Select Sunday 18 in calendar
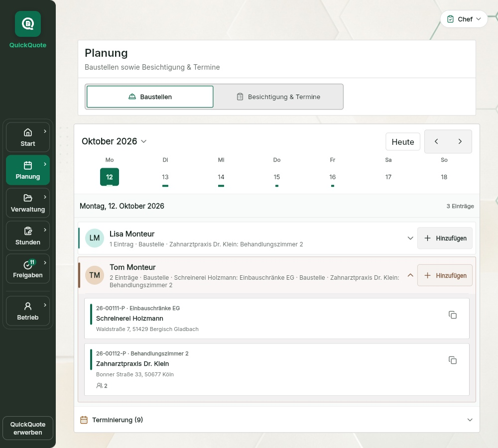498x448 pixels. pyautogui.click(x=444, y=177)
